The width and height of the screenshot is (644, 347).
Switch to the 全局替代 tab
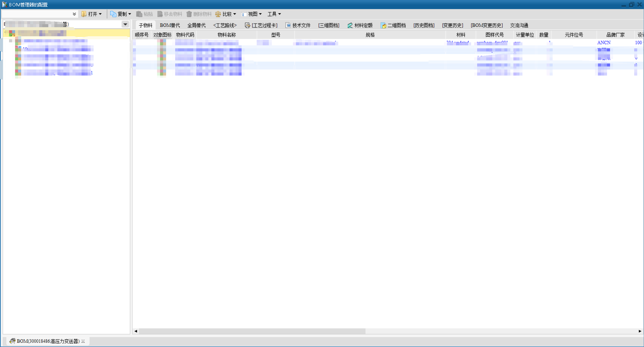point(196,25)
